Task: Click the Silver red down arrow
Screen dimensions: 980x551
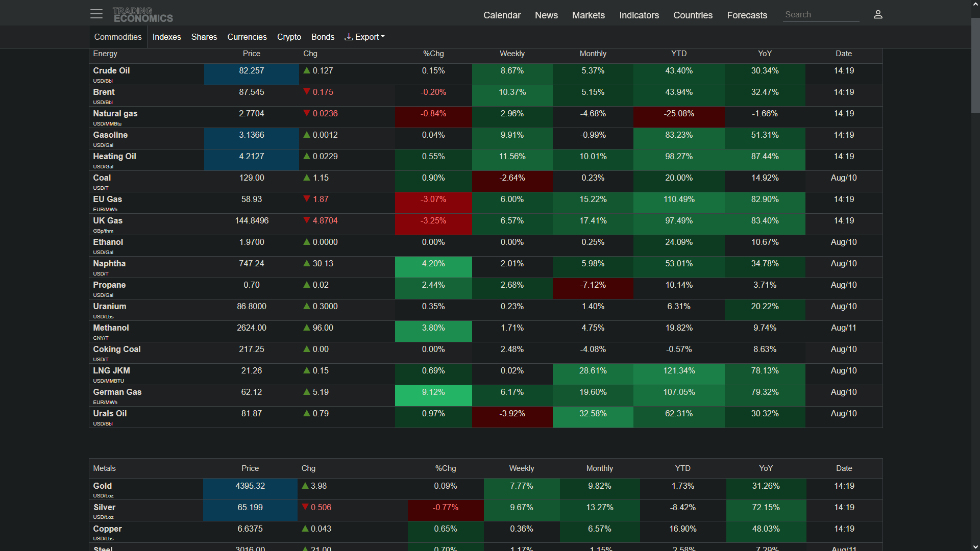Action: coord(305,507)
